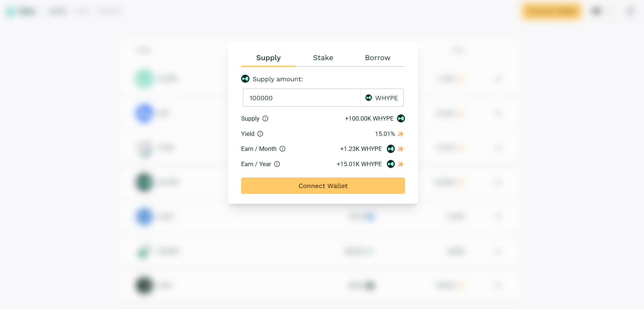644x309 pixels.
Task: Click the Earn / Year info icon
Action: coord(277,164)
